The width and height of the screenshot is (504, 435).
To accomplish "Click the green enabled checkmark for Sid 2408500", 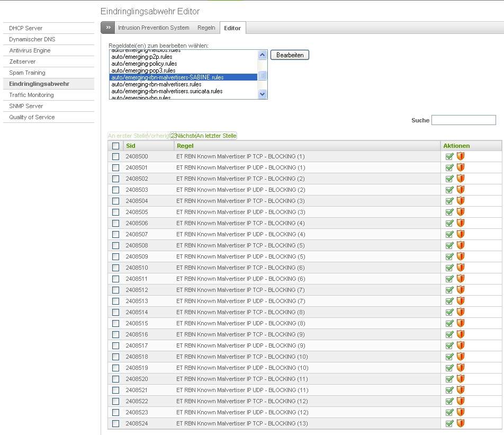I will point(449,156).
